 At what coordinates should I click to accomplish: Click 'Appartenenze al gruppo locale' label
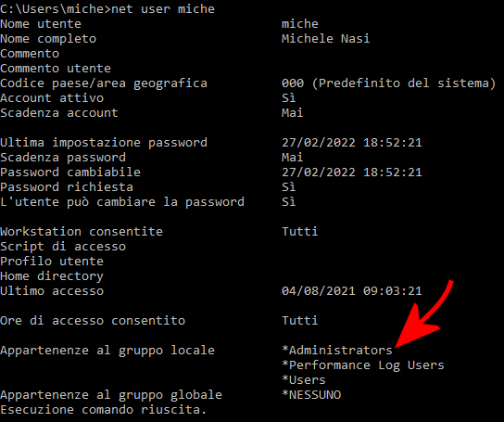[107, 351]
